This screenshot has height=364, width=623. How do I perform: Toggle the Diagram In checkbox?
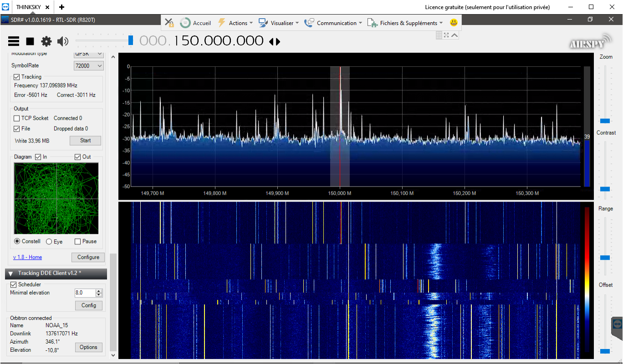[x=38, y=157]
